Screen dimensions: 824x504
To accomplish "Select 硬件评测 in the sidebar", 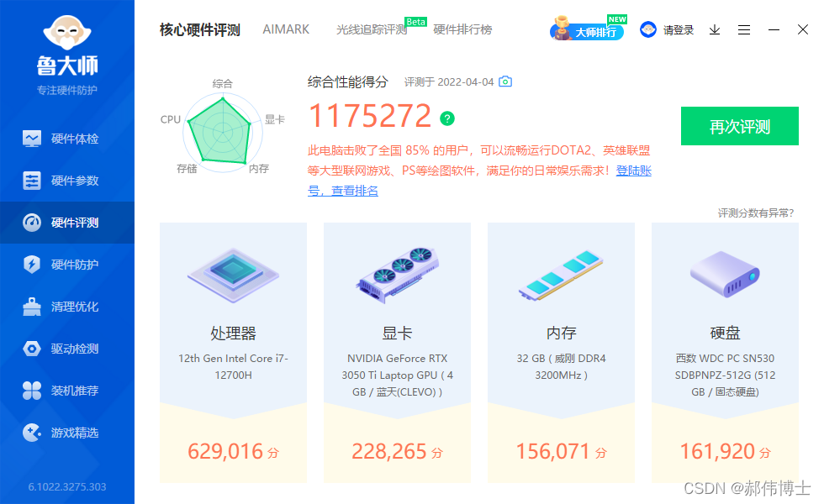I will 67,223.
